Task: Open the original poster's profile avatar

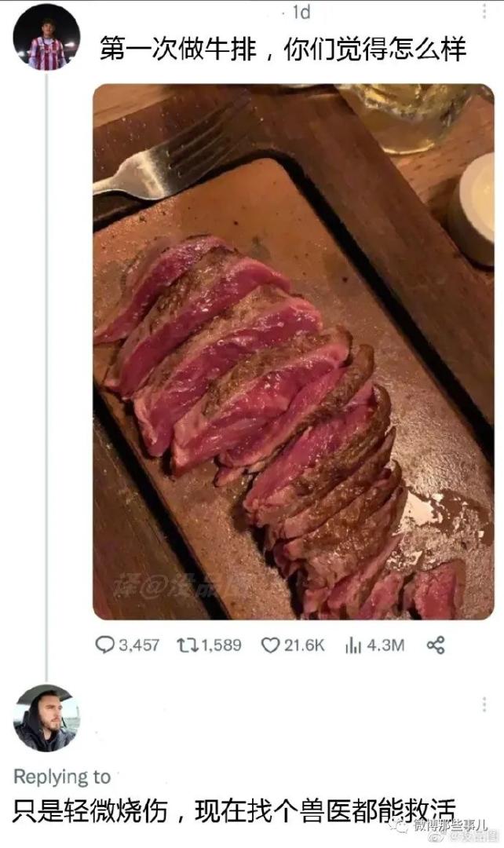Action: click(46, 37)
